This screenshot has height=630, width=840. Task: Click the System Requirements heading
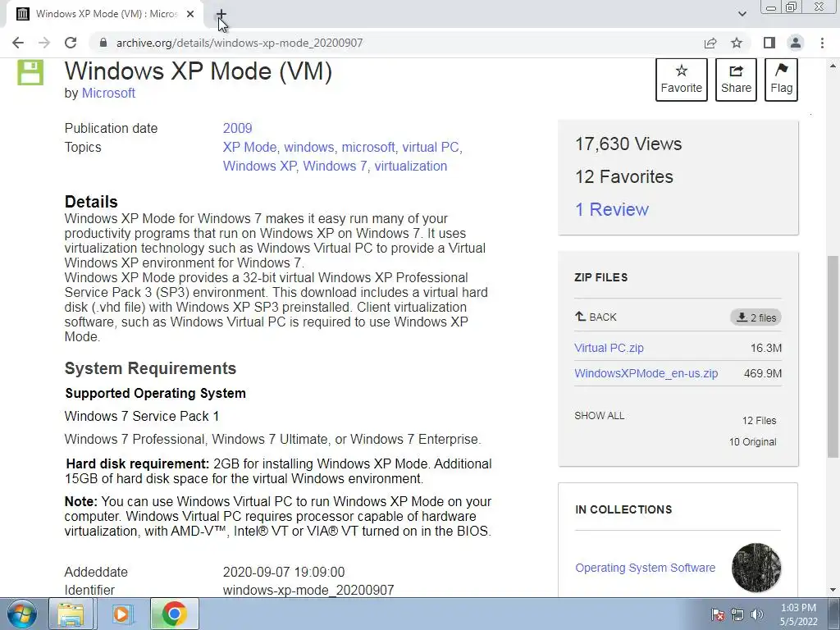[151, 368]
